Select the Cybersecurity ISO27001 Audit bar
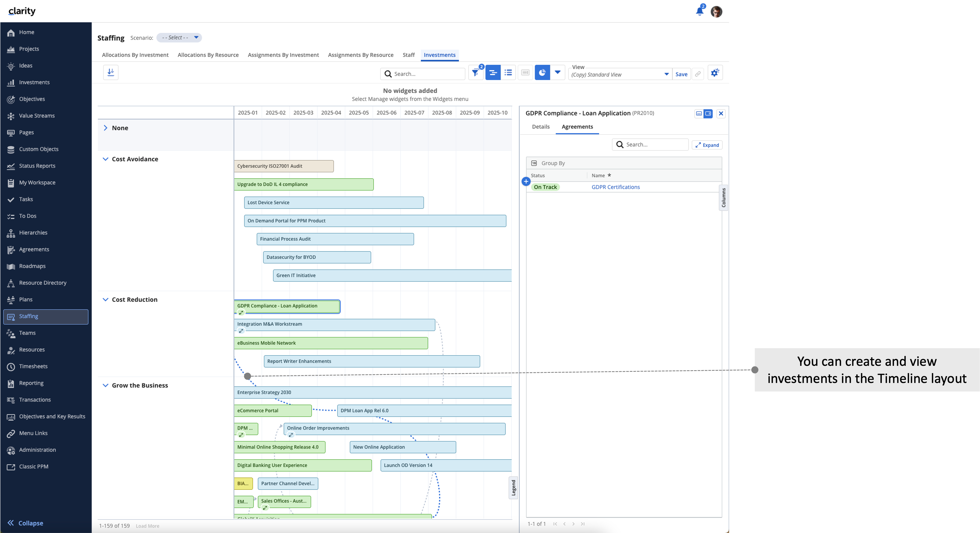980x533 pixels. click(x=284, y=166)
